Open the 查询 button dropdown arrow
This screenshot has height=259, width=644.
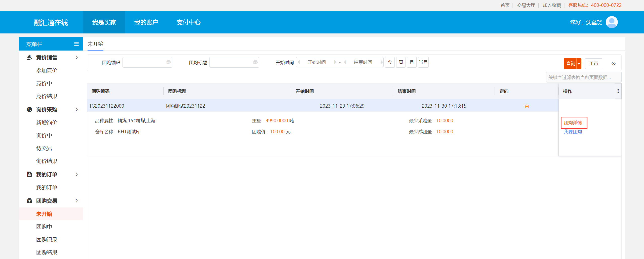(x=579, y=64)
